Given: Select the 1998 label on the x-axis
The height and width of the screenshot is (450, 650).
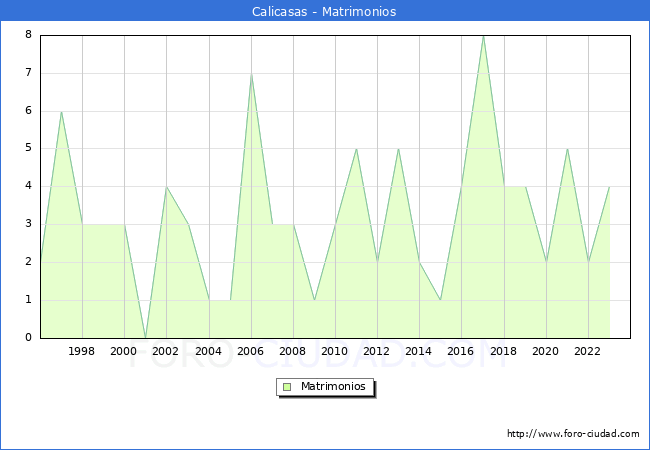Looking at the screenshot, I should tap(82, 351).
